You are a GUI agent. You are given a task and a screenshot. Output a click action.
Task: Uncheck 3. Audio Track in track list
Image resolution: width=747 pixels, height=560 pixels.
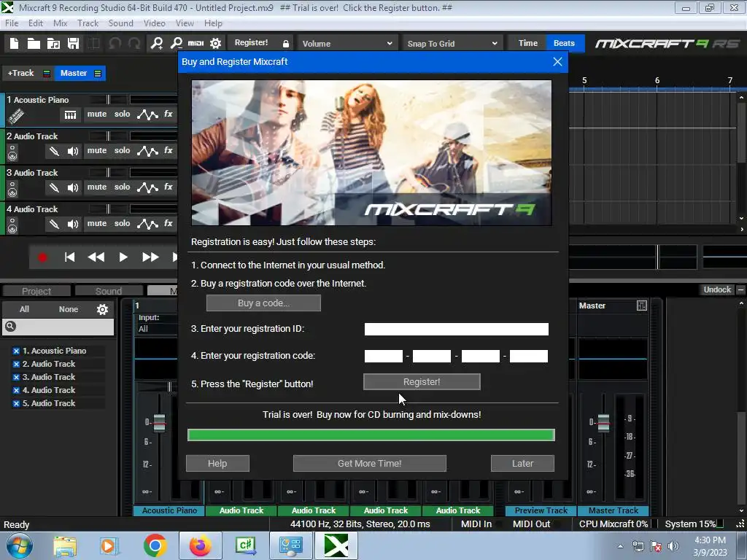[16, 377]
